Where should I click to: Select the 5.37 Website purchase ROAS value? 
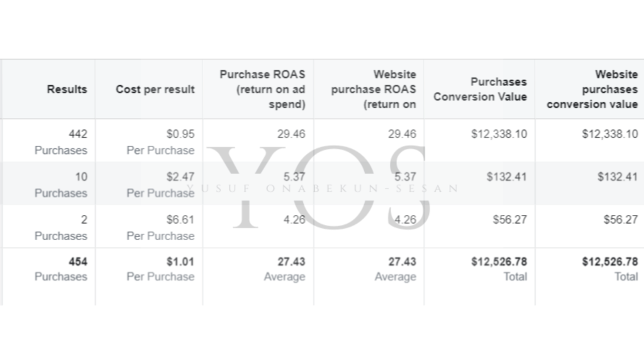pyautogui.click(x=405, y=177)
